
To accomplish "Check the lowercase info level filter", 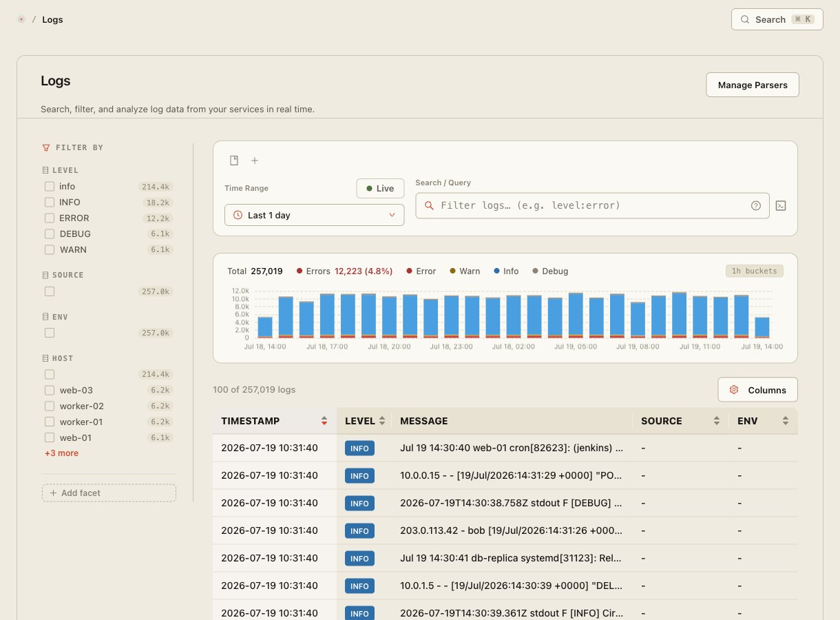I will (50, 186).
